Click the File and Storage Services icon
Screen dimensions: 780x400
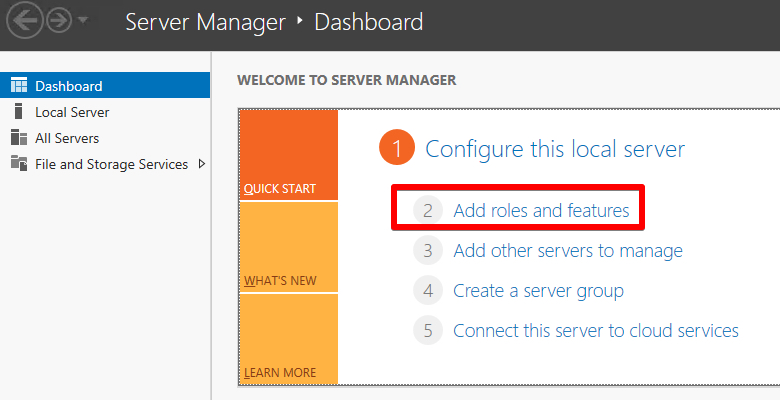click(19, 163)
